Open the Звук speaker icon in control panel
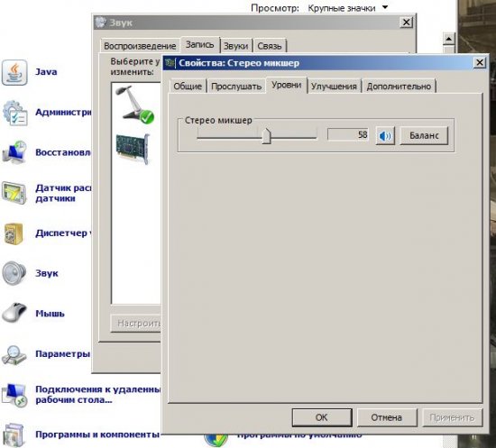This screenshot has width=496, height=448. [x=14, y=273]
